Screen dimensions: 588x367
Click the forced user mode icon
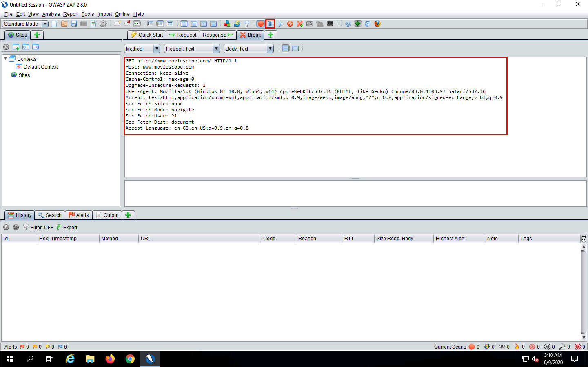[x=320, y=24]
